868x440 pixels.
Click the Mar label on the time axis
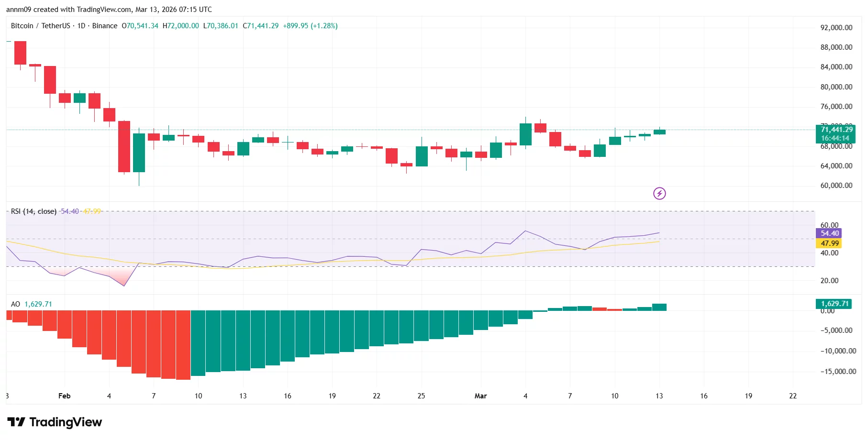click(x=481, y=396)
